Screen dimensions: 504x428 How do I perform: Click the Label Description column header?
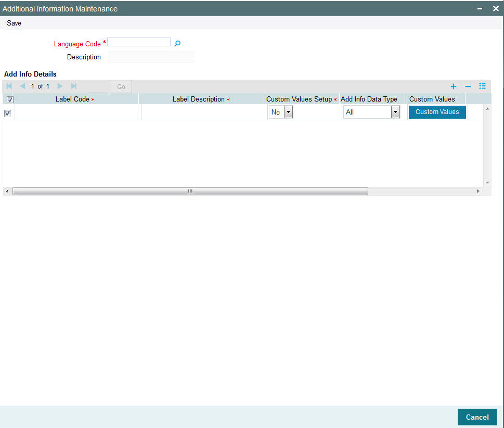[x=201, y=99]
